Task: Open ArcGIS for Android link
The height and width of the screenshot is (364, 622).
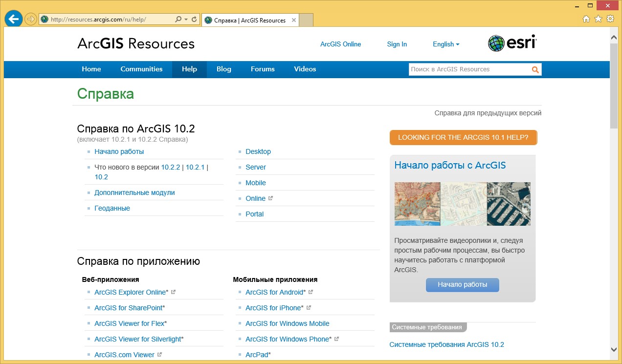Action: 274,292
